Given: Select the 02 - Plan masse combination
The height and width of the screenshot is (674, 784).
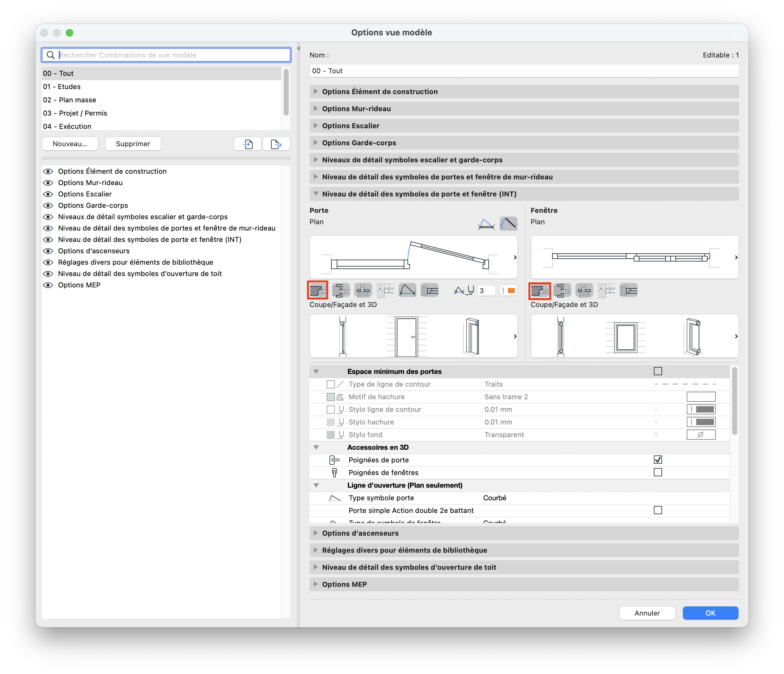Looking at the screenshot, I should (x=161, y=100).
